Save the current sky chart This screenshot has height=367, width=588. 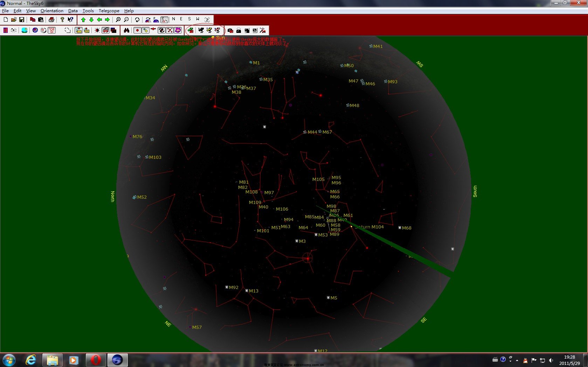pyautogui.click(x=22, y=20)
